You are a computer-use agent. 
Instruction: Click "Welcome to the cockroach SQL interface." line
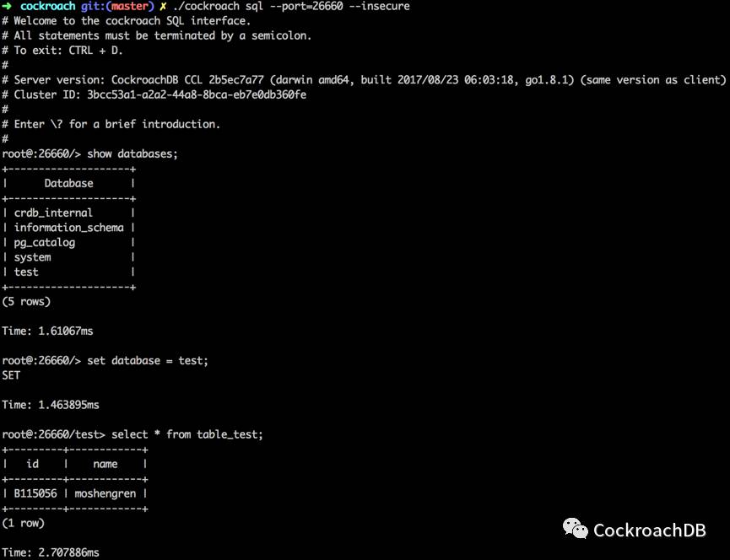pyautogui.click(x=126, y=21)
